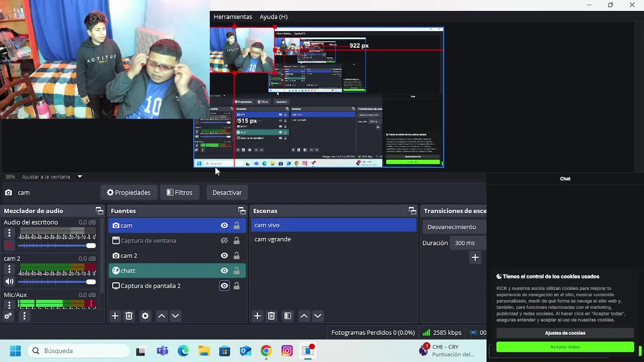The image size is (644, 362).
Task: Undock the Fuentes panel
Action: click(x=242, y=211)
